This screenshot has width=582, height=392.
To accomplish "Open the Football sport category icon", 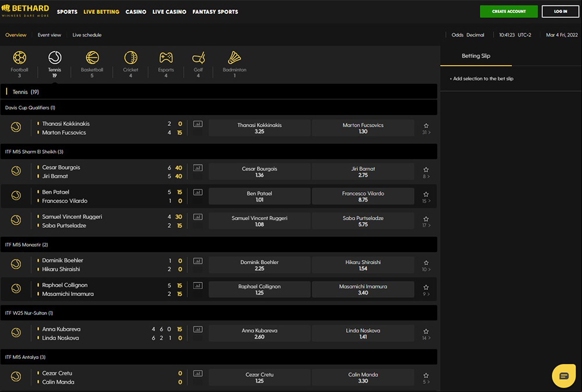I will tap(19, 58).
